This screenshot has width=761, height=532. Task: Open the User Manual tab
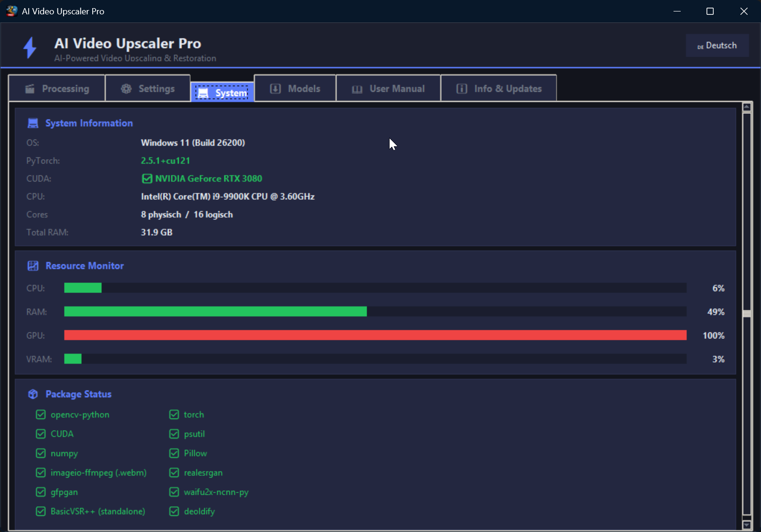coord(388,88)
